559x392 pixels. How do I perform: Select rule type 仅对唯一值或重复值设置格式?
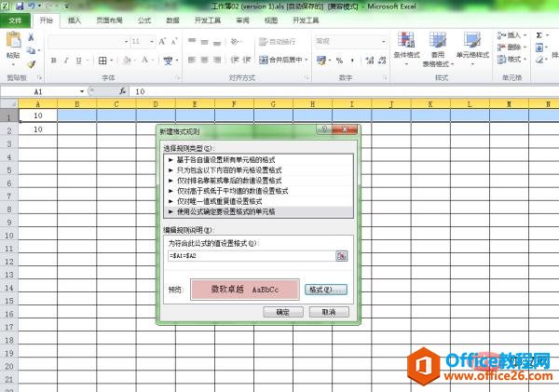coord(258,201)
